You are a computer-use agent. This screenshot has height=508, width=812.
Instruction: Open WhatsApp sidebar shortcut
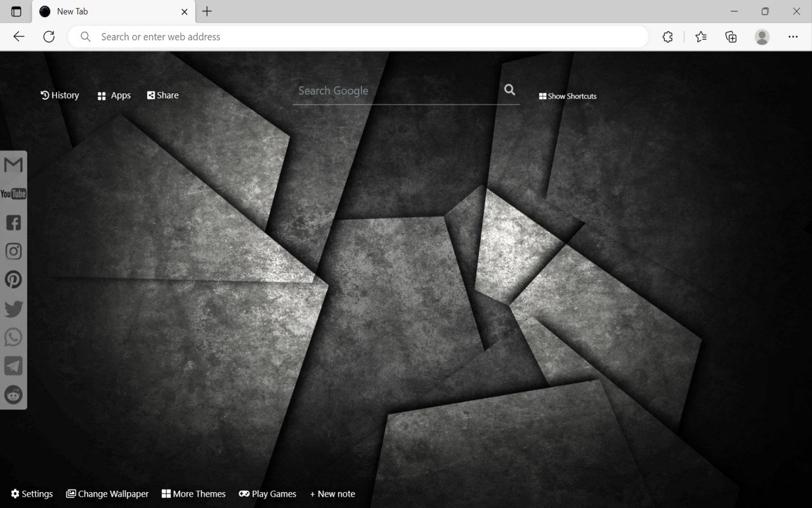(13, 337)
